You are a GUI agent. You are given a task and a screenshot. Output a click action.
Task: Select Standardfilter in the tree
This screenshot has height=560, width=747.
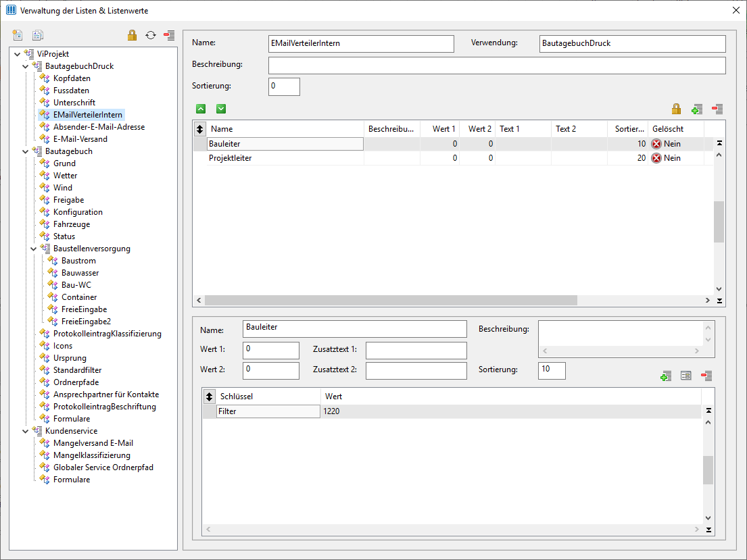click(77, 370)
